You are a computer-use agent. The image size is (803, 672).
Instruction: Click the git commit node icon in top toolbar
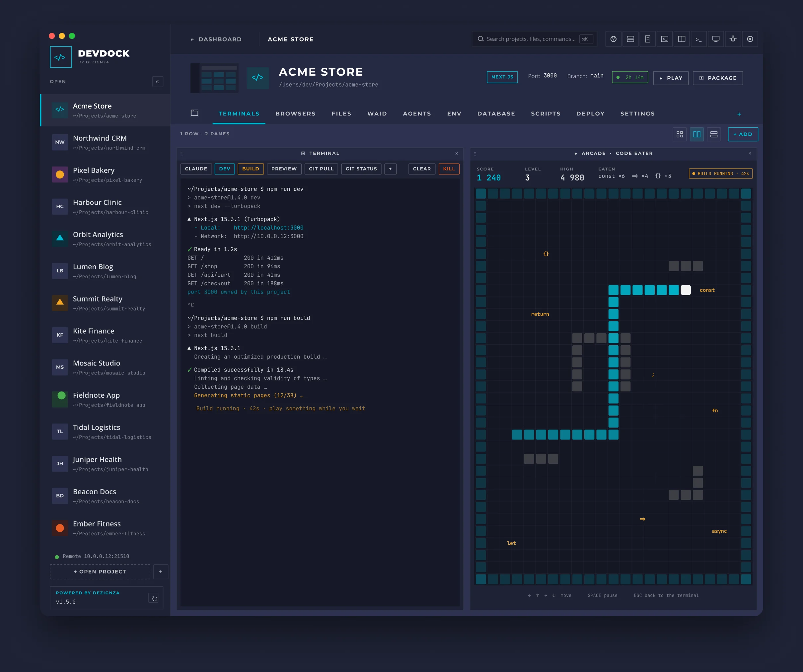point(733,39)
